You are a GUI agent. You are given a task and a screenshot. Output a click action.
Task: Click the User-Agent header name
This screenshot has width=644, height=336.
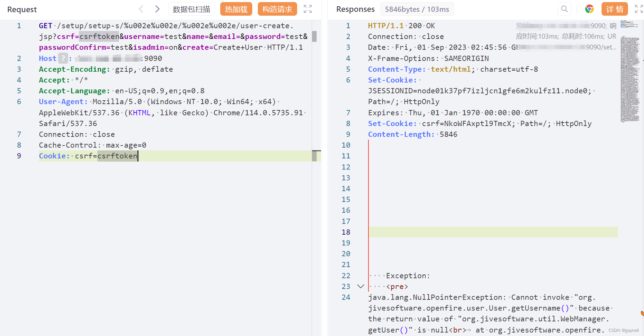click(63, 102)
